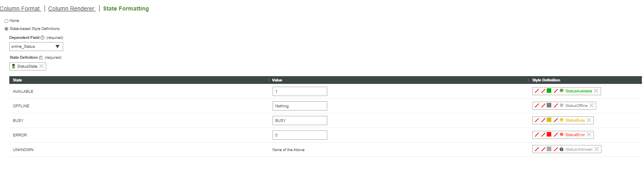Click the StatusBusy style link
This screenshot has width=644, height=192.
[575, 120]
